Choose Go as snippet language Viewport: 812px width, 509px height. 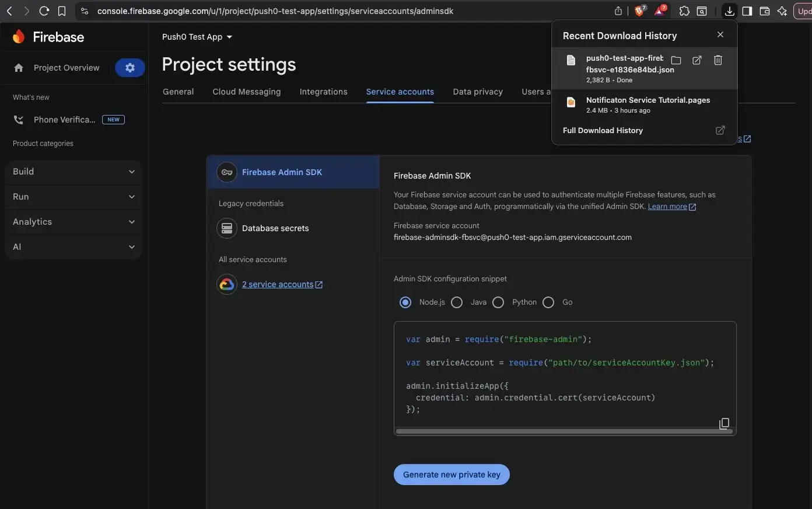(x=548, y=302)
